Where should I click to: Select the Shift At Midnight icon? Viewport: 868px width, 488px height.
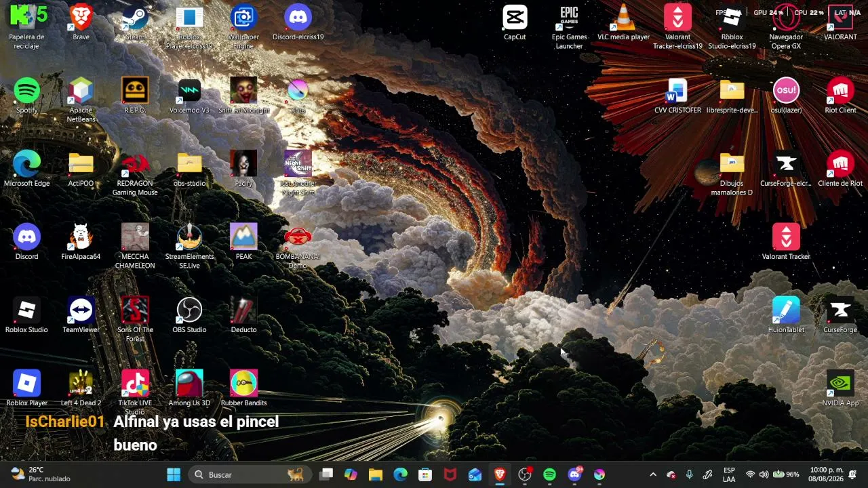point(243,96)
